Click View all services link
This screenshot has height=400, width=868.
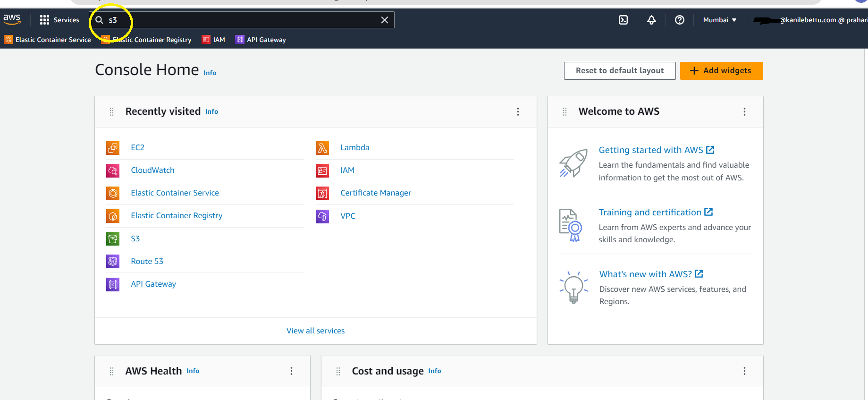pyautogui.click(x=316, y=331)
